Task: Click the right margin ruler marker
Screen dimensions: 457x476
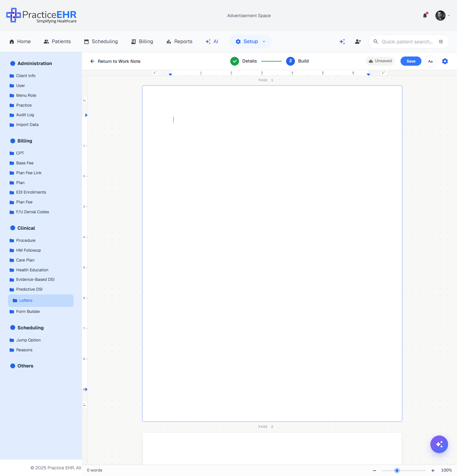Action: 368,74
